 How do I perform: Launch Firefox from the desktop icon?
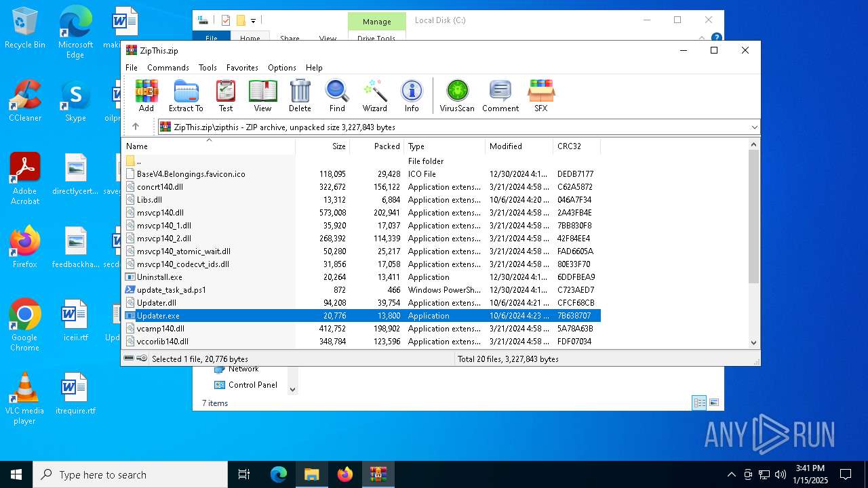25,247
